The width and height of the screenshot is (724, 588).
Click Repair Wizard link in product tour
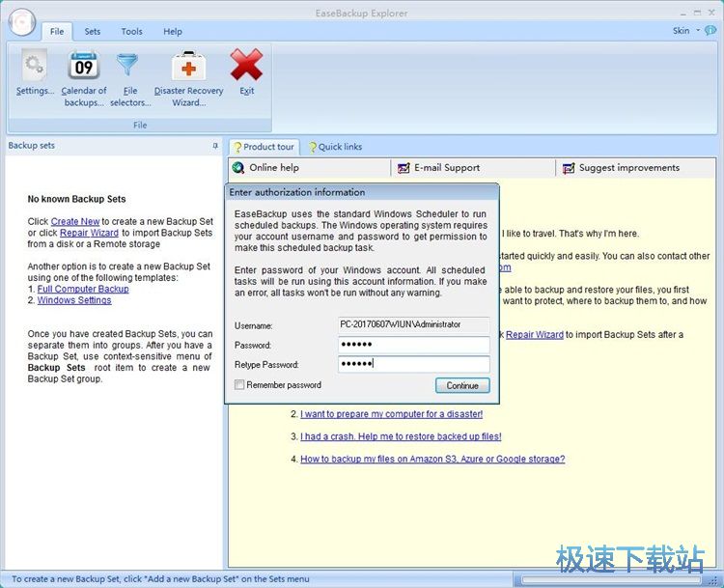pyautogui.click(x=535, y=334)
